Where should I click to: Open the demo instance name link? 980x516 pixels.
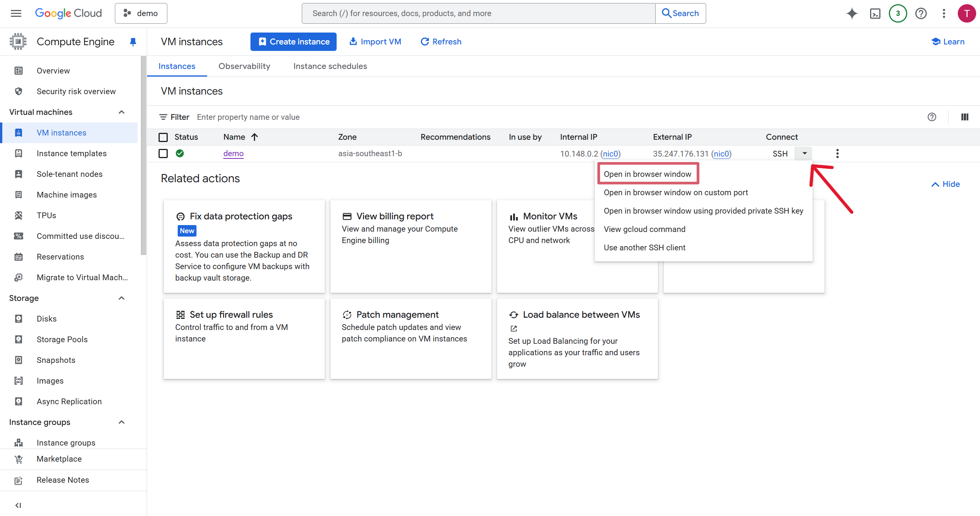[x=233, y=153]
